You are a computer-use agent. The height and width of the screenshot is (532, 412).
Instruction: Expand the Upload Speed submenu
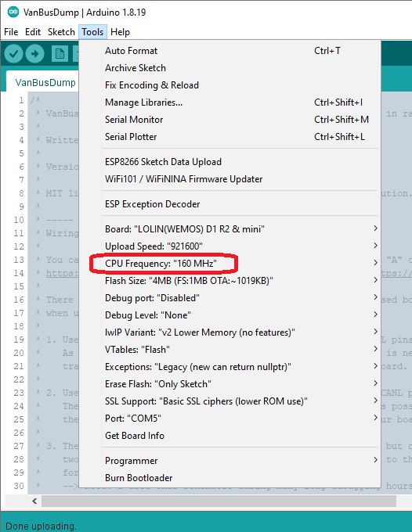[229, 246]
